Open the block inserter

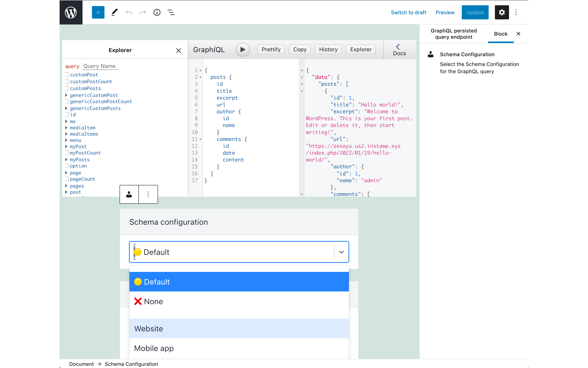(x=98, y=12)
